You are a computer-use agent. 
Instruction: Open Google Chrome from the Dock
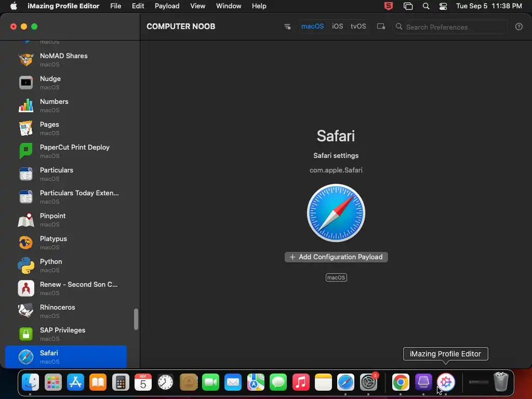[x=401, y=382]
